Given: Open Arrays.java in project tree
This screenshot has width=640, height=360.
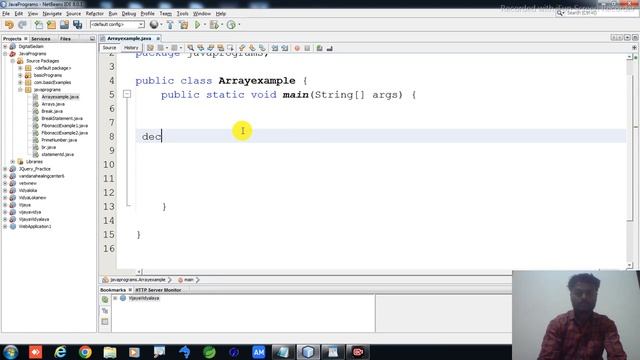Looking at the screenshot, I should pyautogui.click(x=53, y=104).
